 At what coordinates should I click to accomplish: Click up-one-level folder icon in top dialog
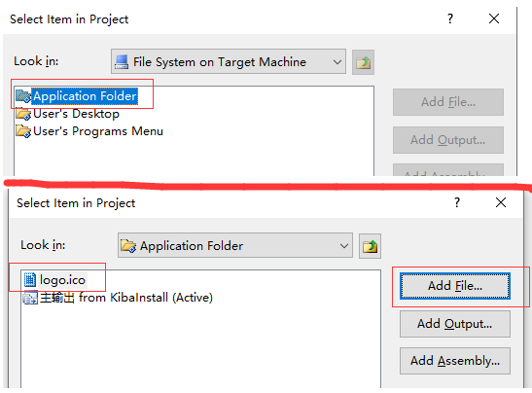[x=363, y=62]
